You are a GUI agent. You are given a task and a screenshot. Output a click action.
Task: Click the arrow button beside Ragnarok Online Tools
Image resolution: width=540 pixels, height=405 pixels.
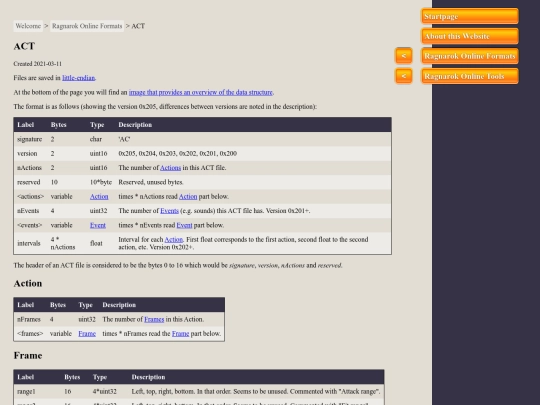[404, 76]
